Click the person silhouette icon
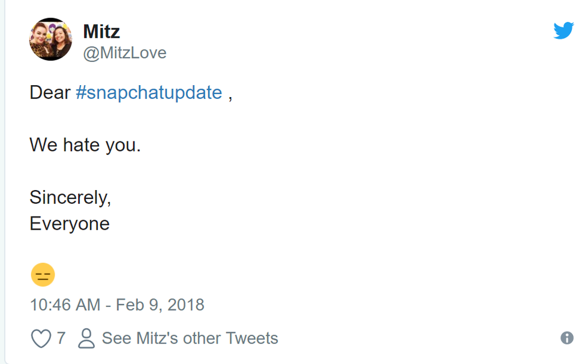588x364 pixels. pos(86,338)
